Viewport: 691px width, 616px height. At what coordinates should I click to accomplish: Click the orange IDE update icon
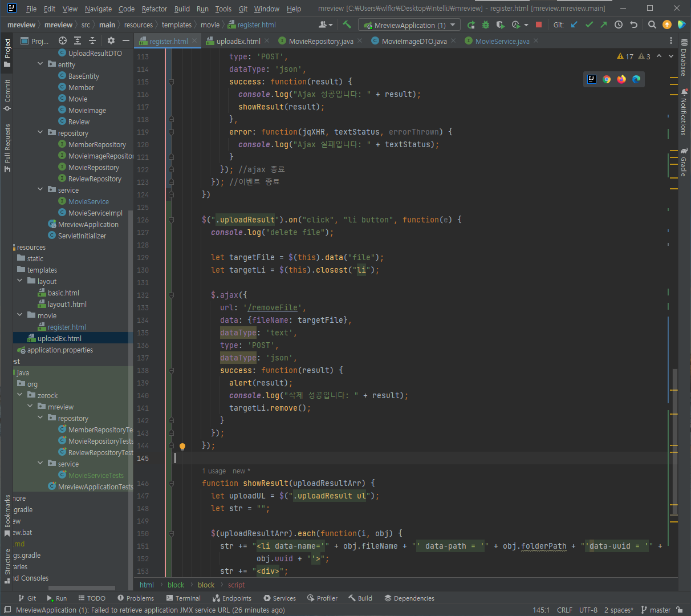click(667, 25)
